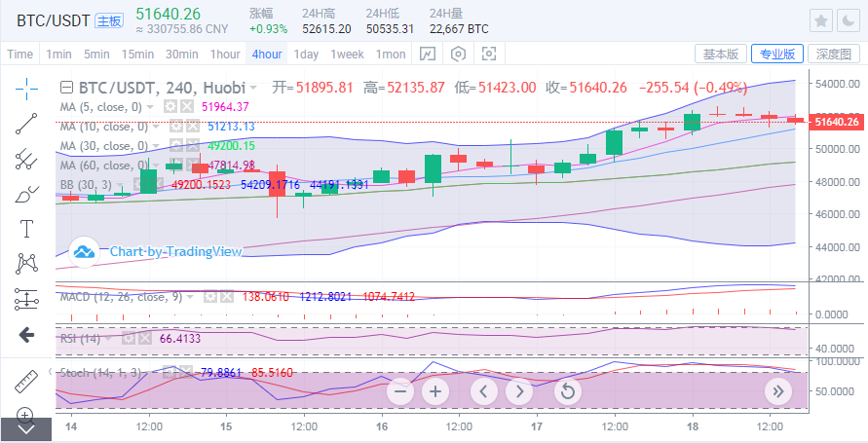
Task: Select the trend line drawing tool
Action: [27, 123]
